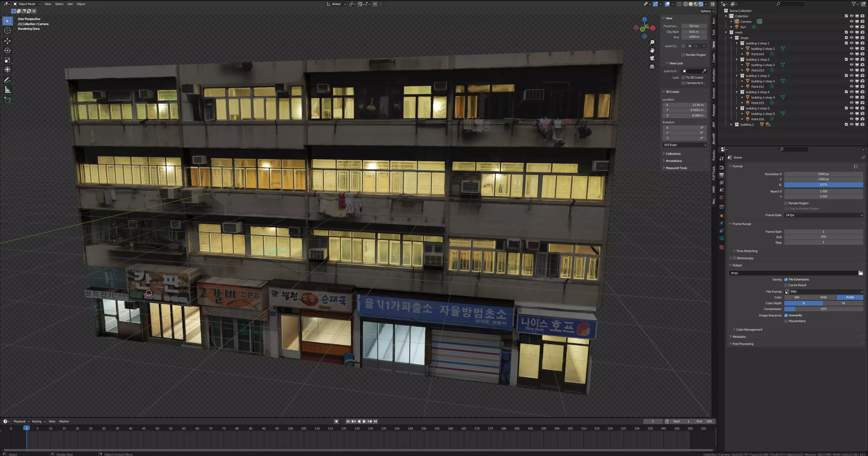The width and height of the screenshot is (868, 456).
Task: Switch perspective/orthographic with grid gizmo
Action: pyautogui.click(x=652, y=66)
